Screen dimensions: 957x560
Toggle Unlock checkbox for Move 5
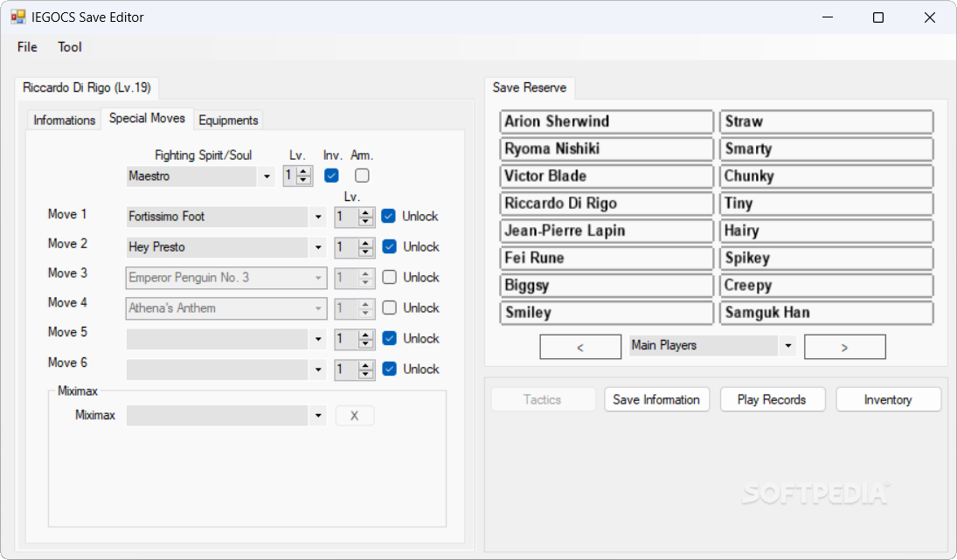pyautogui.click(x=389, y=338)
